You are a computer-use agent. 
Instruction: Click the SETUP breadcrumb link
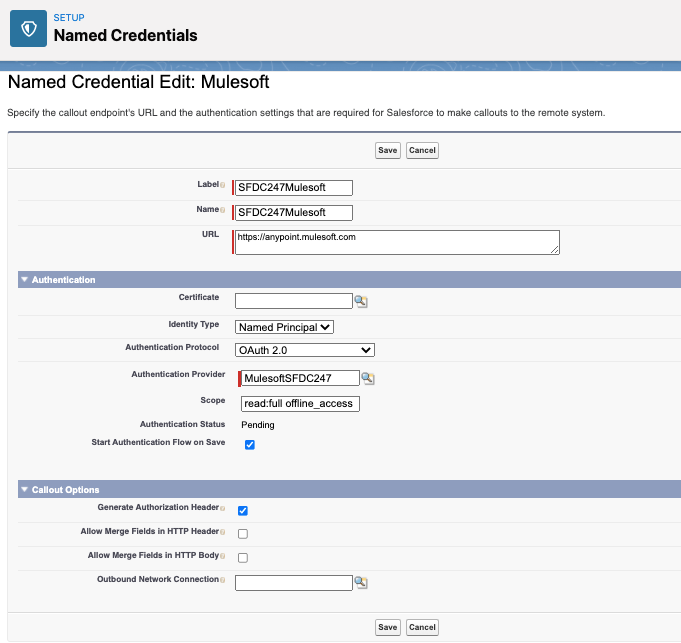pos(69,18)
